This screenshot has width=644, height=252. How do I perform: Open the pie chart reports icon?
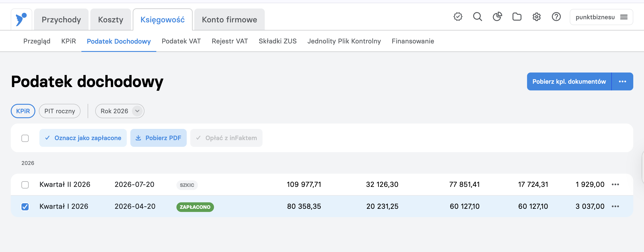(497, 17)
